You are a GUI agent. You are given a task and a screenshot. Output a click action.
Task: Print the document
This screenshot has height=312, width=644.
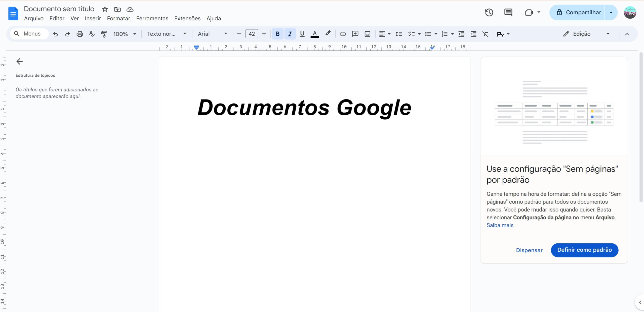click(x=80, y=34)
